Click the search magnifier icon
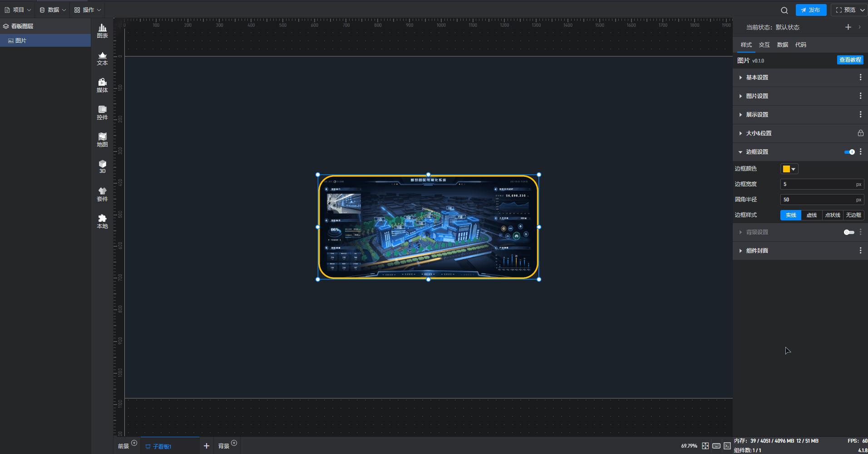This screenshot has width=868, height=454. click(x=784, y=10)
